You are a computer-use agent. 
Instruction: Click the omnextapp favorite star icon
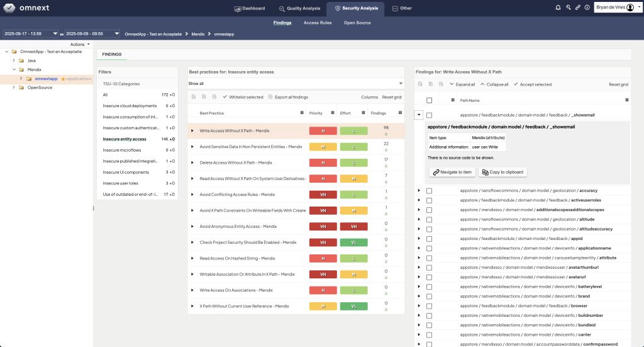(64, 79)
